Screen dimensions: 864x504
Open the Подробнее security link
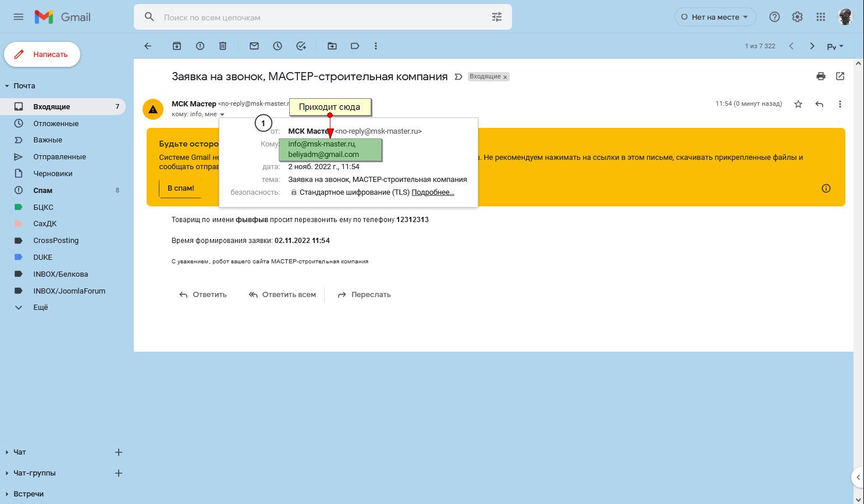click(433, 192)
